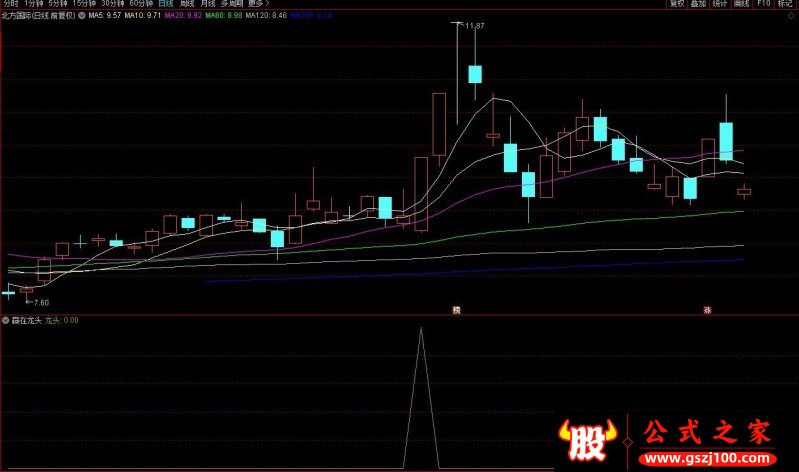Switch to 月线 monthly chart
This screenshot has width=799, height=472.
[207, 4]
